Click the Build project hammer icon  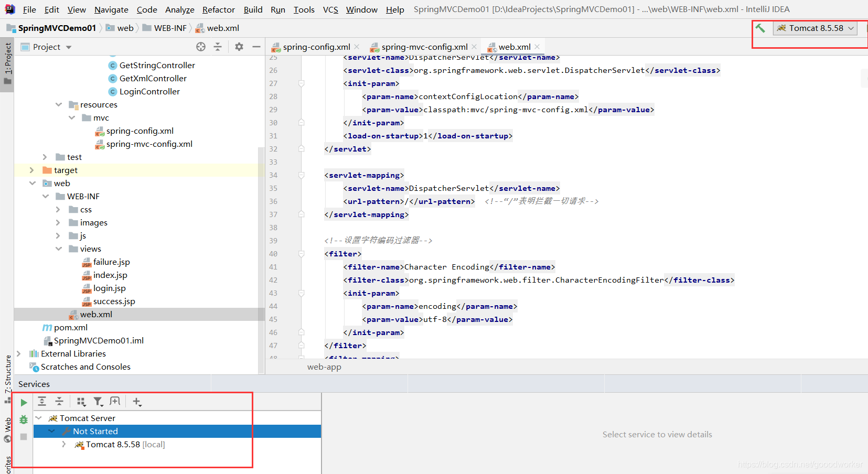tap(760, 28)
